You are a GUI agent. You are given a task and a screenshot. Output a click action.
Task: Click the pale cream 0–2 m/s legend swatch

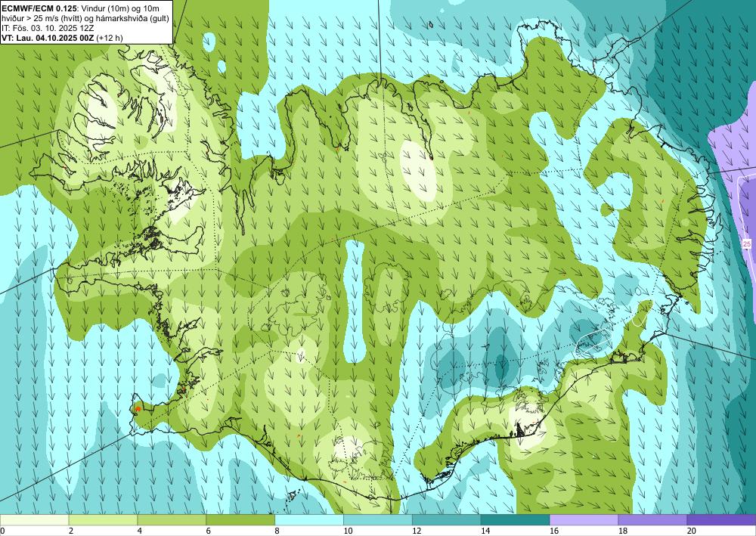click(x=34, y=520)
